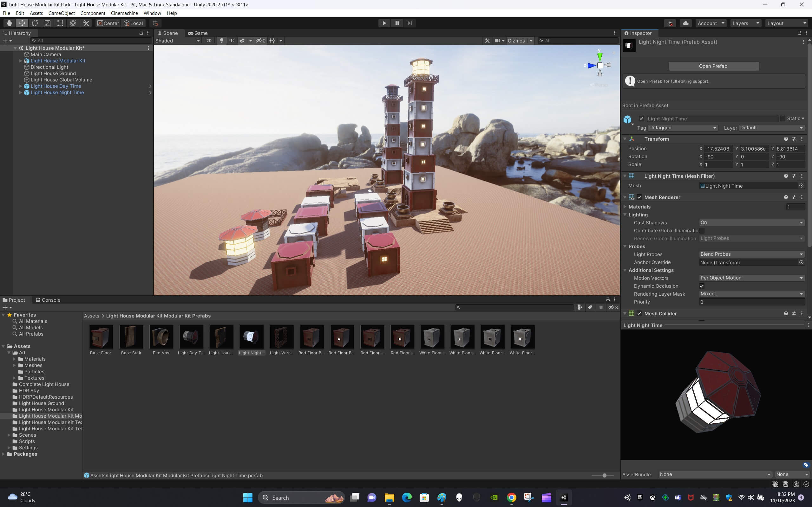812x507 pixels.
Task: Enable Contribute Global Illumination checkbox
Action: point(702,231)
